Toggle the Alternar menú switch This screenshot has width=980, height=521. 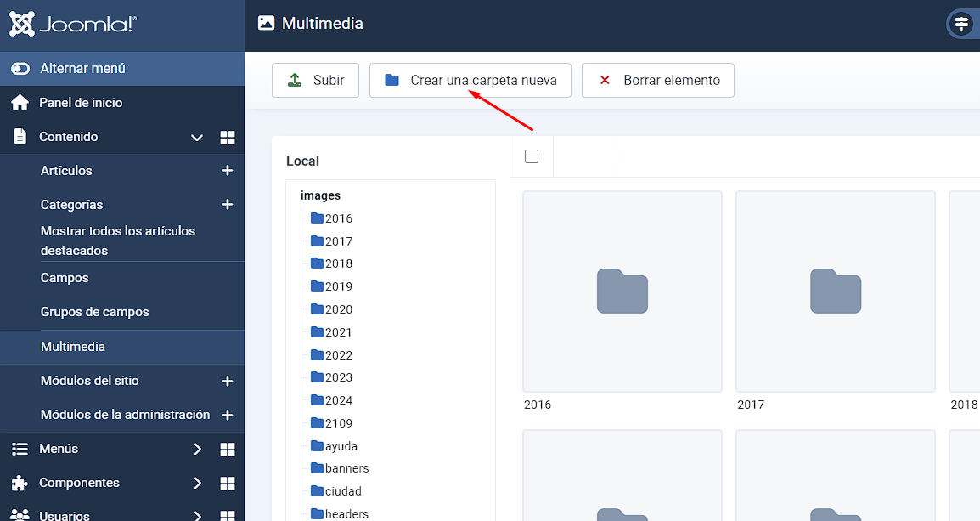click(20, 69)
